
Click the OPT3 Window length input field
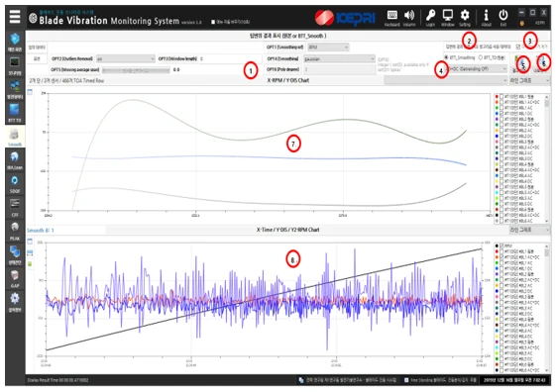pos(231,58)
